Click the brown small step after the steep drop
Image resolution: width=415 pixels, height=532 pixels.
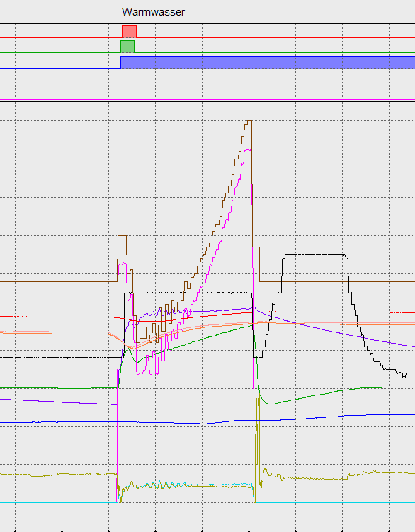pos(256,247)
